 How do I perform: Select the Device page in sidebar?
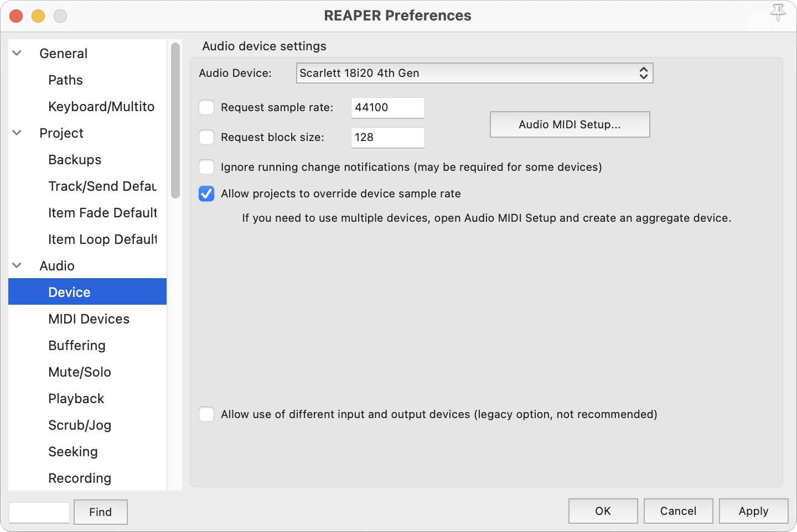(x=87, y=291)
